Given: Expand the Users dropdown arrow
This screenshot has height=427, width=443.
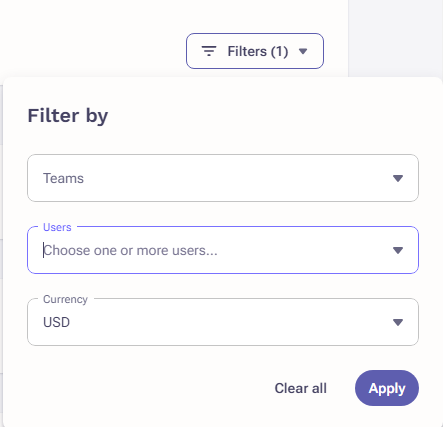Looking at the screenshot, I should click(x=398, y=250).
